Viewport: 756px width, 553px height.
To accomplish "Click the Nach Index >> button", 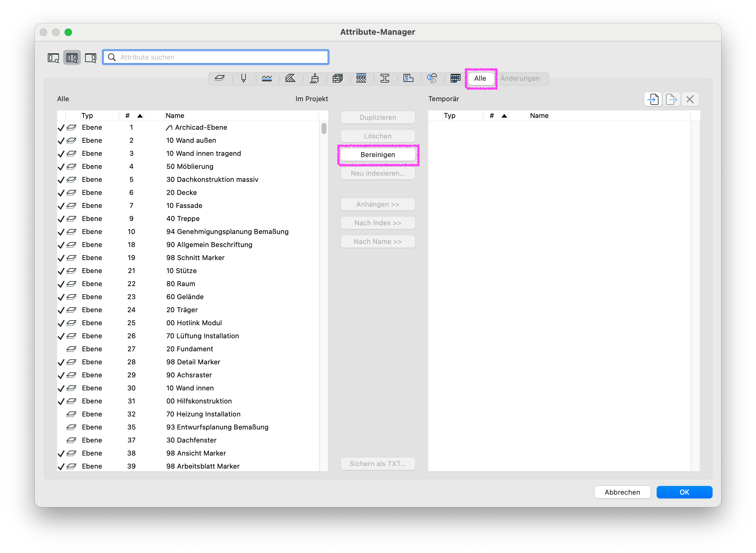I will tap(378, 223).
